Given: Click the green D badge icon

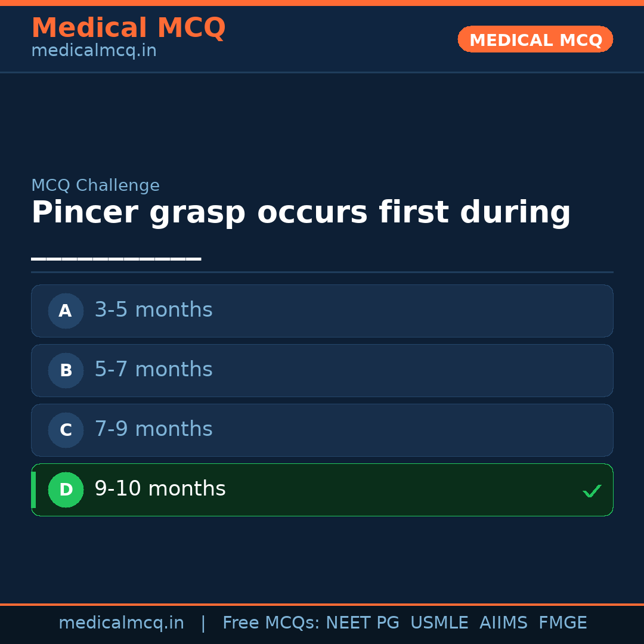Looking at the screenshot, I should point(66,490).
